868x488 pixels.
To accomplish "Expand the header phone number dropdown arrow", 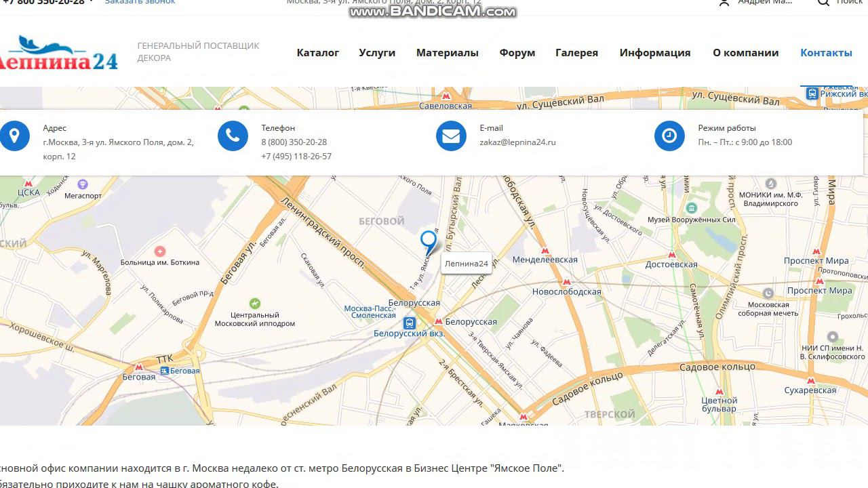I will (x=91, y=2).
